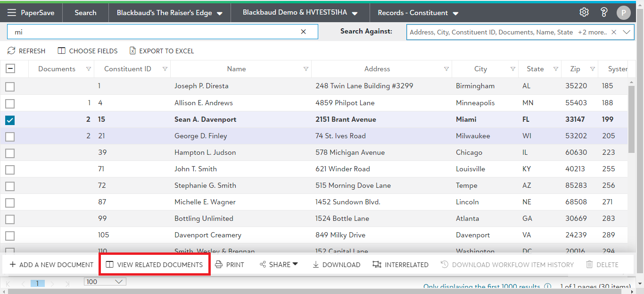Click the help question mark icon
Image resolution: width=644 pixels, height=294 pixels.
[604, 12]
